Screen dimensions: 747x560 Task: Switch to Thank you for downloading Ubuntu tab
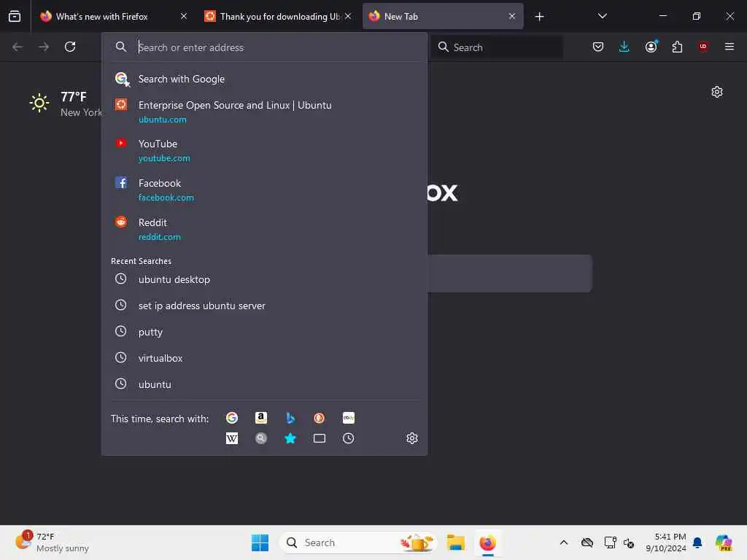279,17
